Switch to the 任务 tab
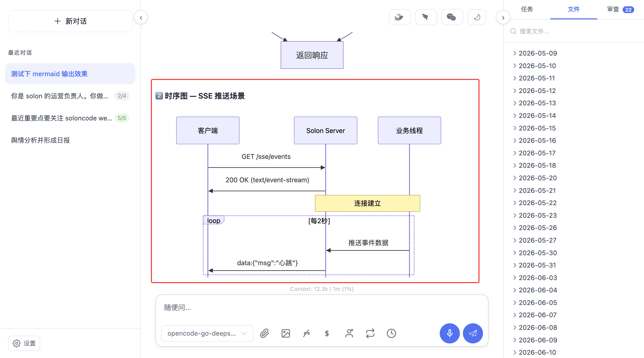This screenshot has height=358, width=644. point(527,9)
